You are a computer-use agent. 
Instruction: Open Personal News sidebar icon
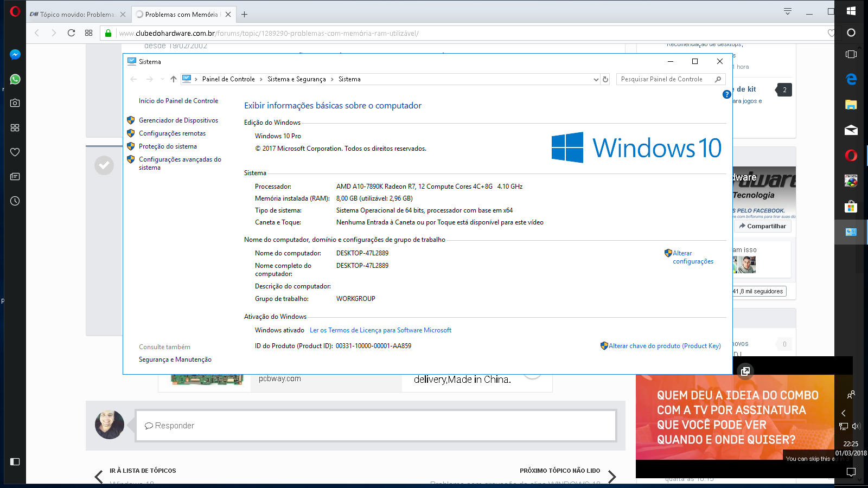(15, 176)
